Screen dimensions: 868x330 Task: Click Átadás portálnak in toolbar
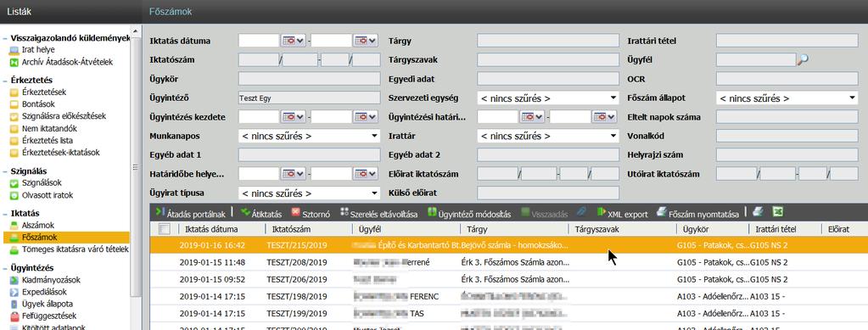pyautogui.click(x=191, y=213)
